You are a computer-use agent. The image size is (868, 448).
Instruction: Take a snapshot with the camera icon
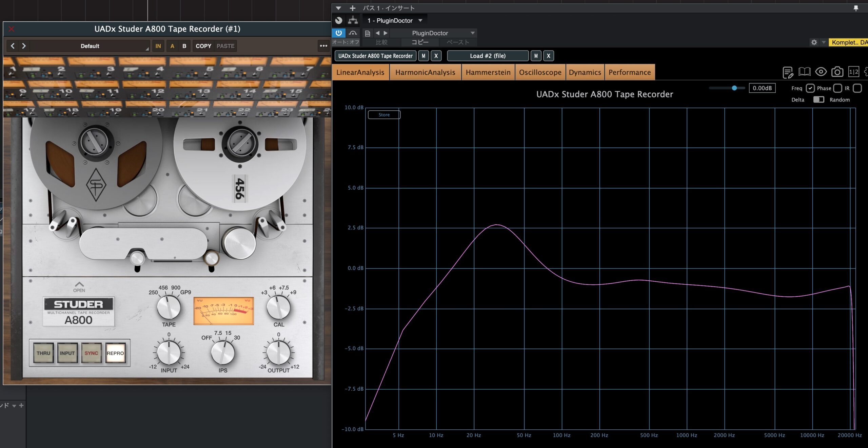[x=837, y=72]
